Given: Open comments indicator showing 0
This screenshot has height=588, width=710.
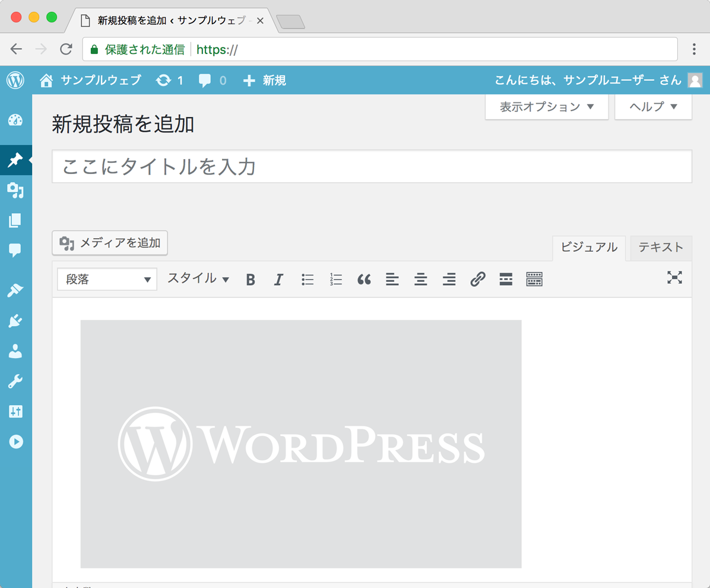Looking at the screenshot, I should tap(213, 81).
